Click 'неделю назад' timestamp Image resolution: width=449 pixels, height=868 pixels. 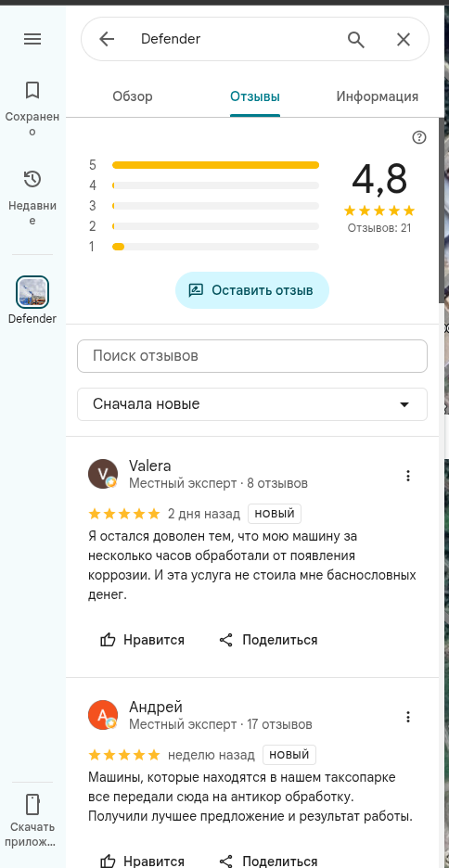pyautogui.click(x=212, y=755)
